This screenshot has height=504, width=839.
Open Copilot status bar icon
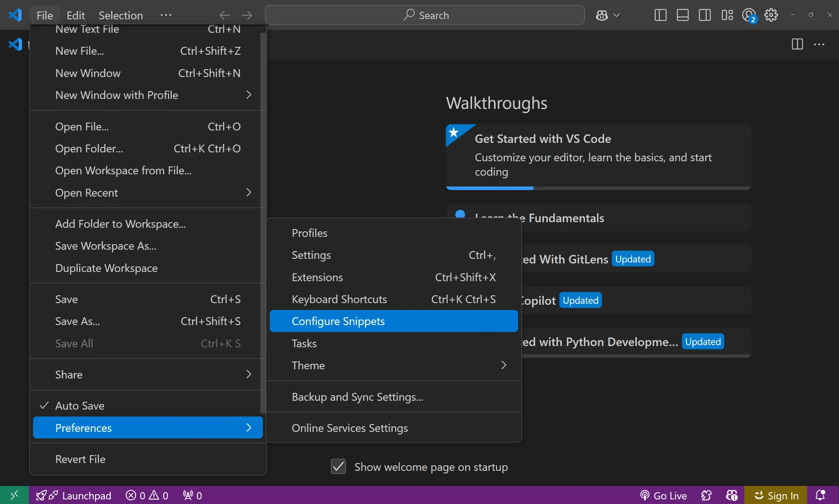coord(732,495)
